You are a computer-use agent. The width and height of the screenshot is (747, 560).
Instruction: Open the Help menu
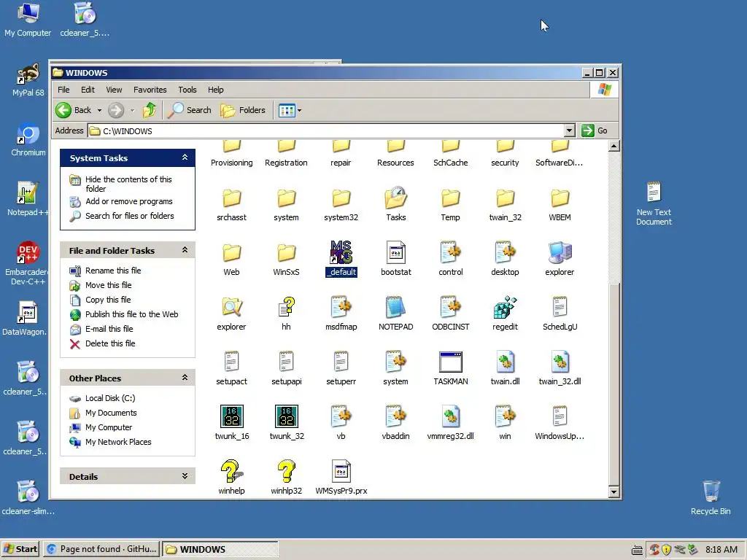215,90
